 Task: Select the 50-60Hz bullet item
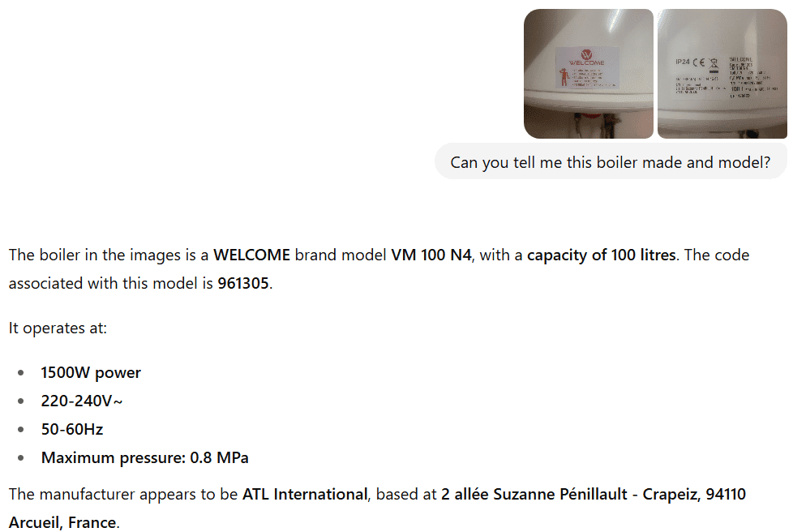(72, 429)
